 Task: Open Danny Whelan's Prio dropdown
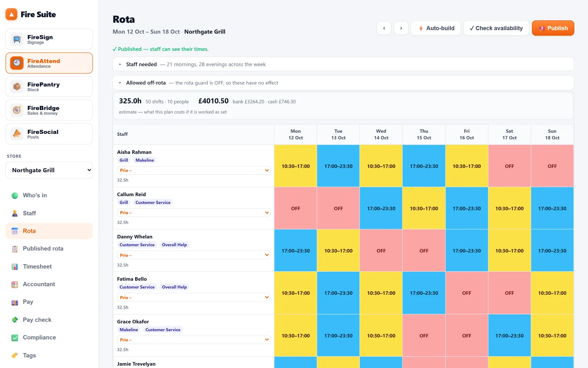point(194,255)
